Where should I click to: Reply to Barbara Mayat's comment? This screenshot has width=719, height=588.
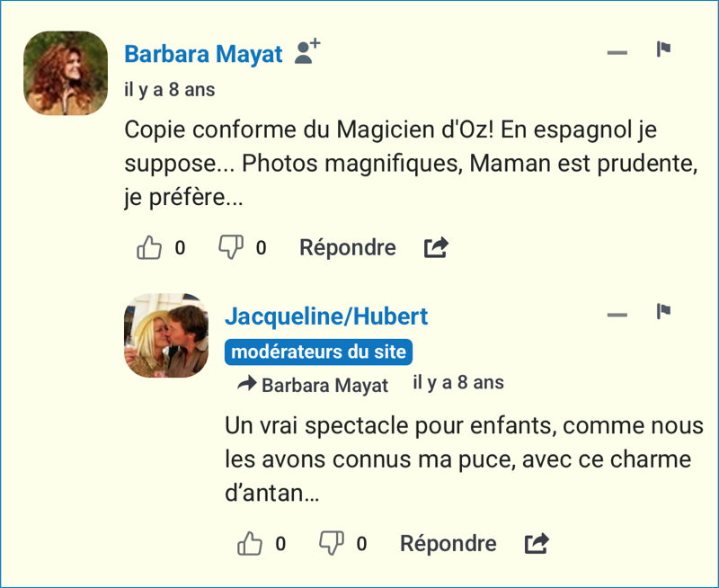[x=347, y=247]
